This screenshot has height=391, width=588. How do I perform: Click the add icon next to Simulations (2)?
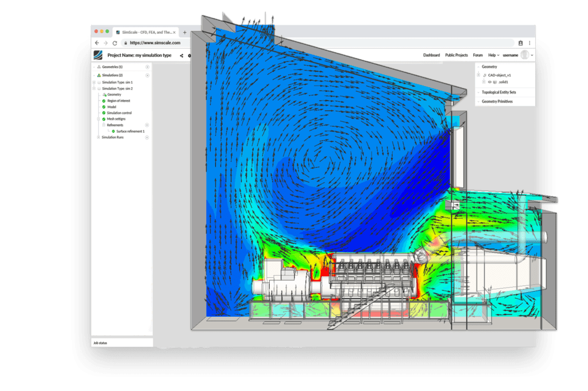148,75
